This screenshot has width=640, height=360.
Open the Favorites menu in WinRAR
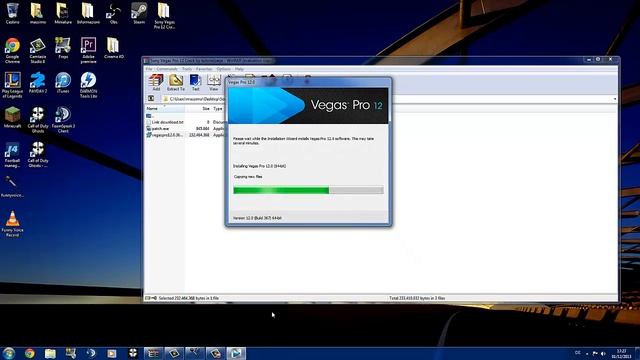tap(204, 69)
